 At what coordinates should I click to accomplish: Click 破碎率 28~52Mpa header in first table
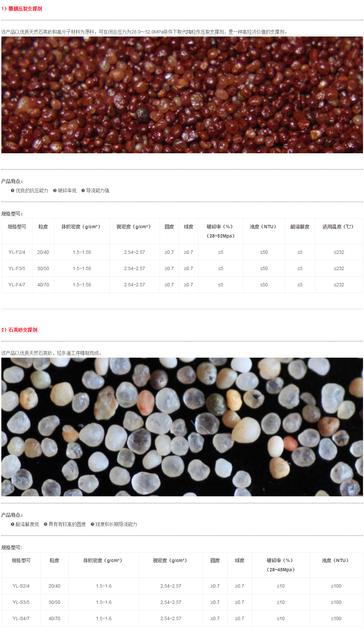click(x=221, y=231)
